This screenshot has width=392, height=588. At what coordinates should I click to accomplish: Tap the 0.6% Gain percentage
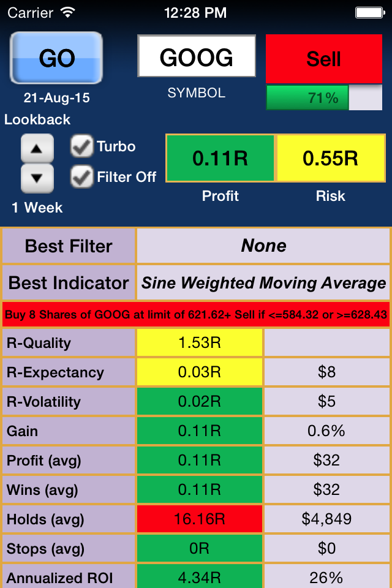pos(326,431)
